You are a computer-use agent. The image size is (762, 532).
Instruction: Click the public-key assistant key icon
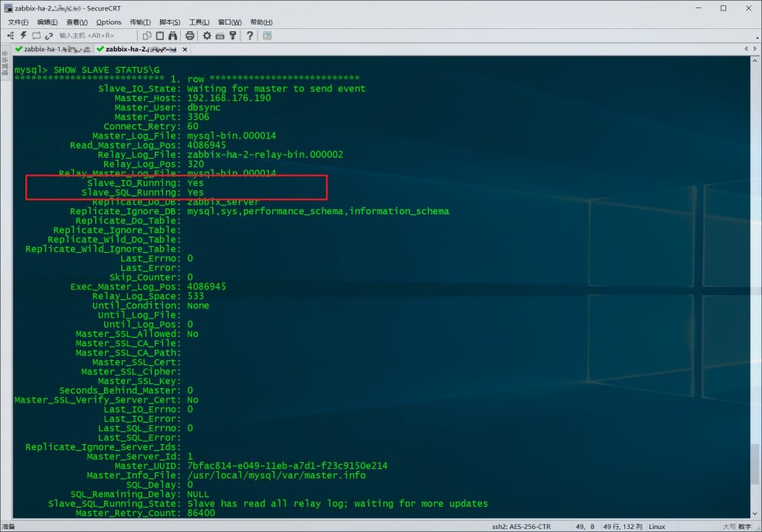[x=233, y=36]
